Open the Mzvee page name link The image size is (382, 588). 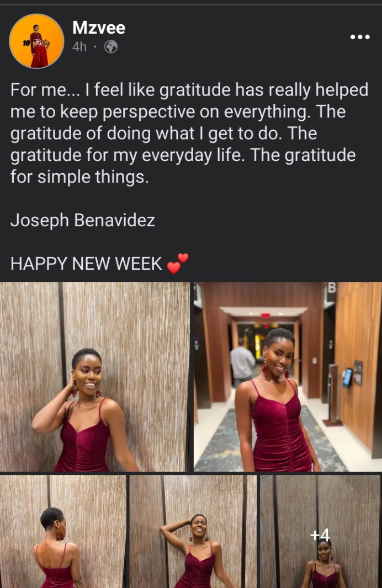point(99,28)
